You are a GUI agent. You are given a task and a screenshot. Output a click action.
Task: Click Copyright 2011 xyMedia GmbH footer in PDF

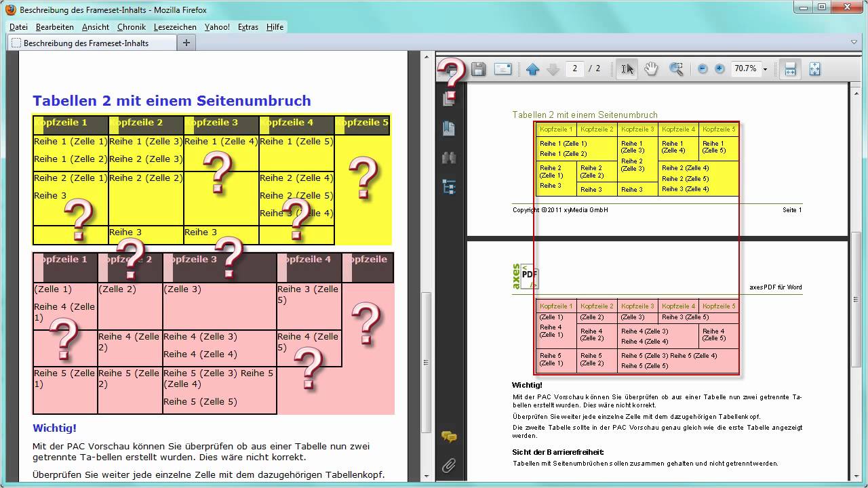560,210
